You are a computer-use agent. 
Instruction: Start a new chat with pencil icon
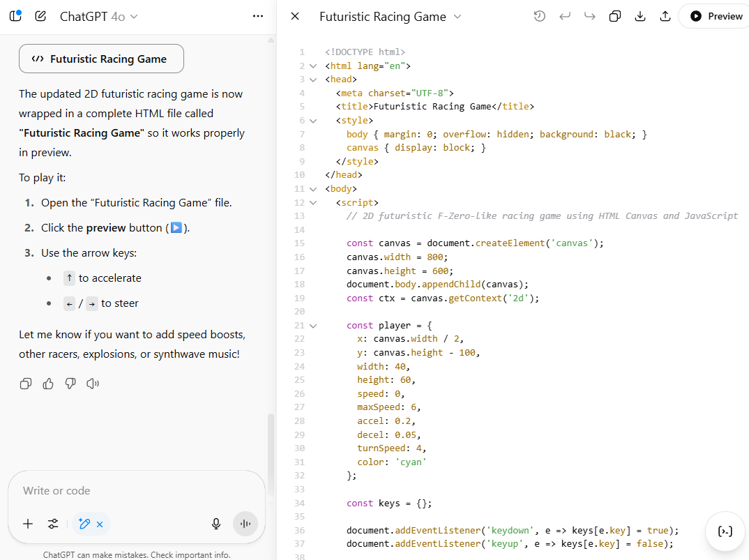[40, 16]
